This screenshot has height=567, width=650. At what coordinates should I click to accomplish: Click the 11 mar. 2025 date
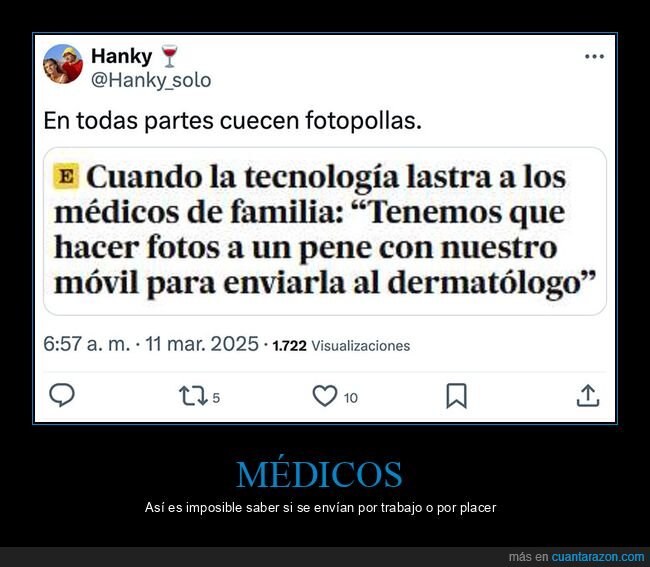click(202, 344)
